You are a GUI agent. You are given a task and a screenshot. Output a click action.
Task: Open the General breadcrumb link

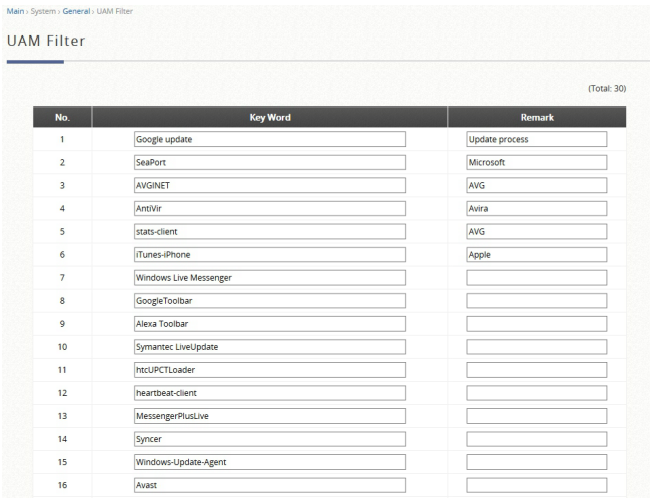[76, 11]
